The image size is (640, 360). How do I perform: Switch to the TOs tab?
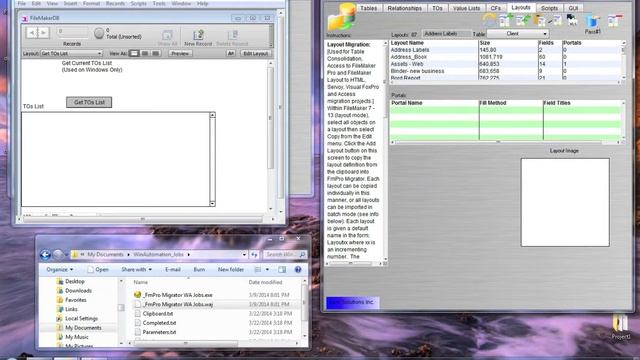[x=437, y=8]
